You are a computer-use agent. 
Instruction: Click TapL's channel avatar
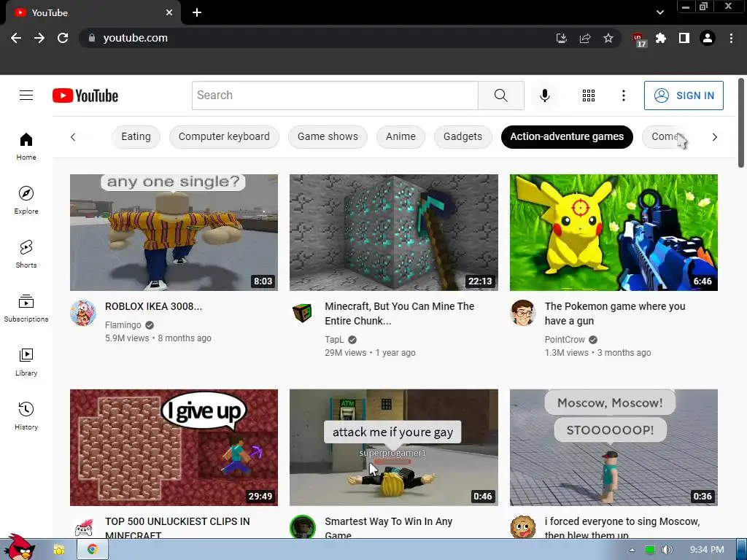[303, 313]
